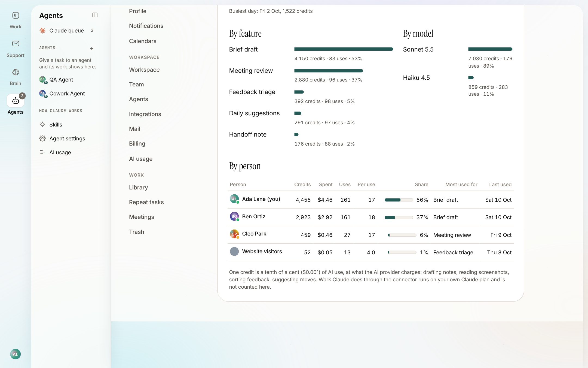Open the AL user avatar at bottom

(16, 354)
